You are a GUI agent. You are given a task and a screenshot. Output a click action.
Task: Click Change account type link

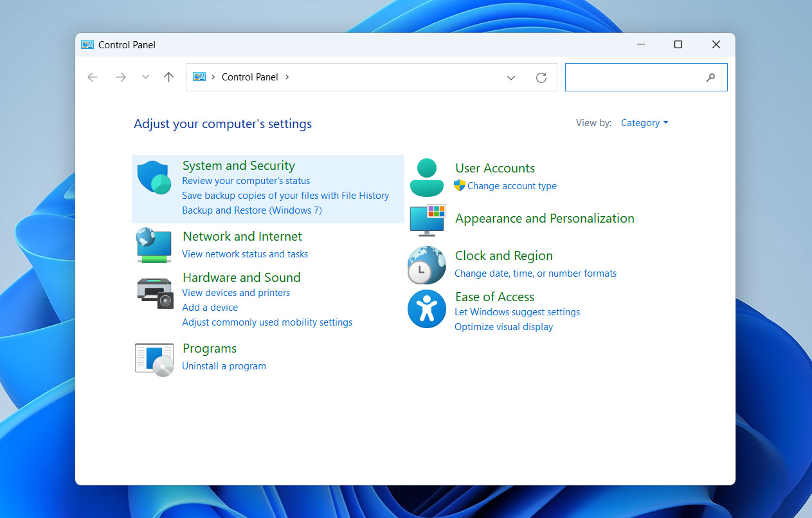pyautogui.click(x=512, y=186)
